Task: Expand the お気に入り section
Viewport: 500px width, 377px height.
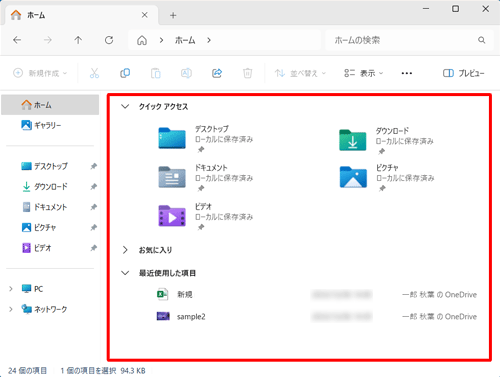Action: click(x=125, y=250)
